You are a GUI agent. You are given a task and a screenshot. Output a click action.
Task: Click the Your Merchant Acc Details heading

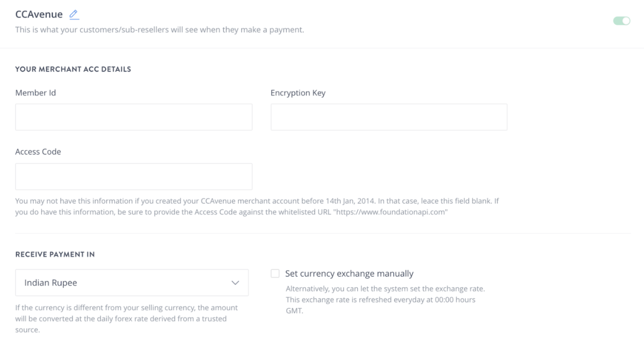73,69
